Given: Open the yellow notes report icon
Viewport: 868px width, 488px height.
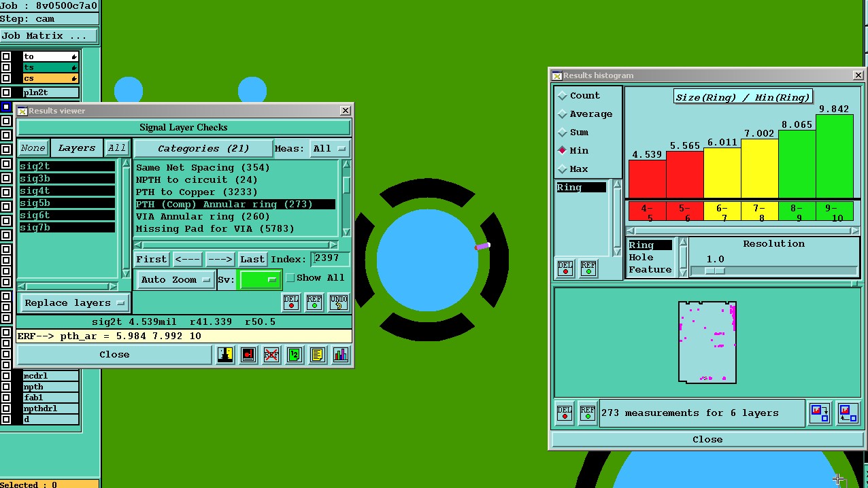Looking at the screenshot, I should click(318, 354).
